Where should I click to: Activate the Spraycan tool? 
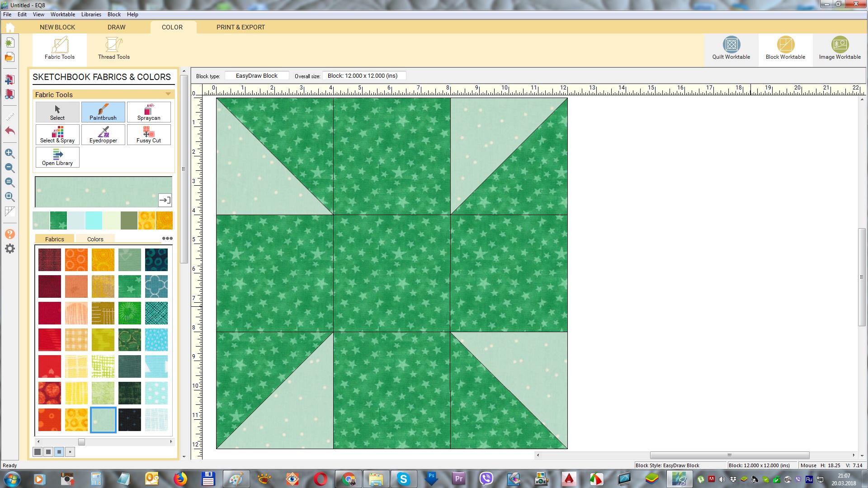[x=149, y=112]
